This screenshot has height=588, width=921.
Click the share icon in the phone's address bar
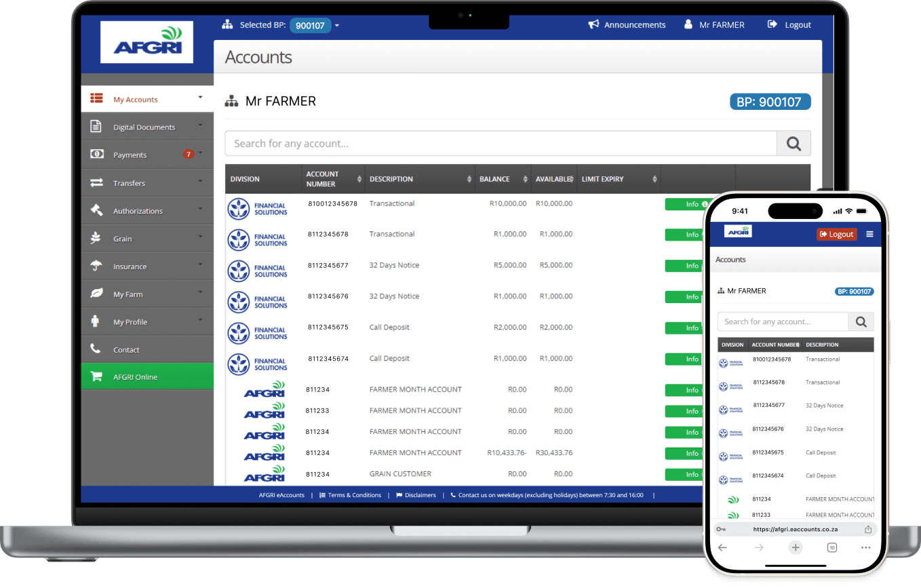point(868,529)
